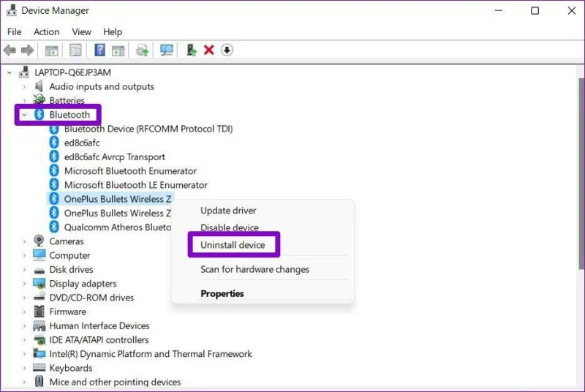Go forward with the toolbar Forward arrow
The image size is (585, 392).
click(27, 50)
